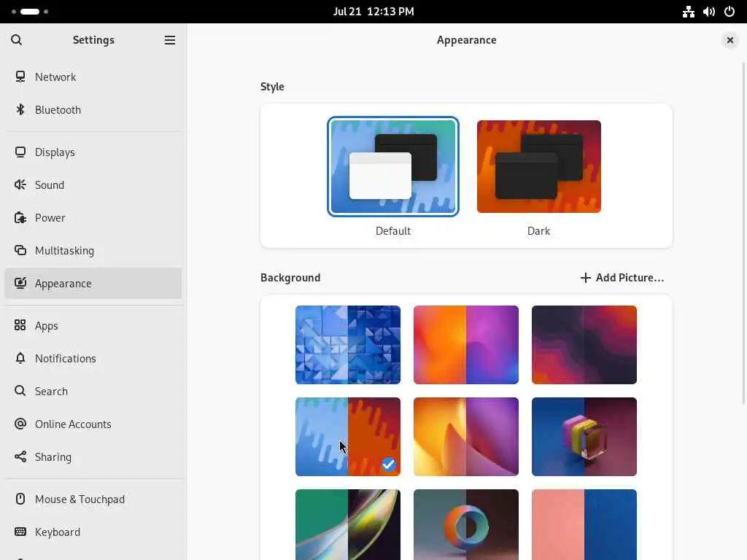Open Notifications settings label
Viewport: 747px width, 560px height.
pyautogui.click(x=65, y=359)
